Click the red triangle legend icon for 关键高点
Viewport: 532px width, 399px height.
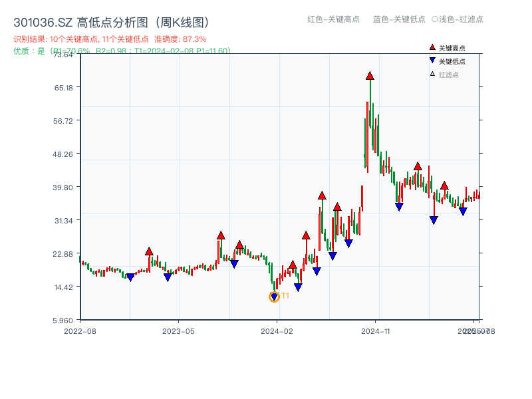tap(432, 47)
